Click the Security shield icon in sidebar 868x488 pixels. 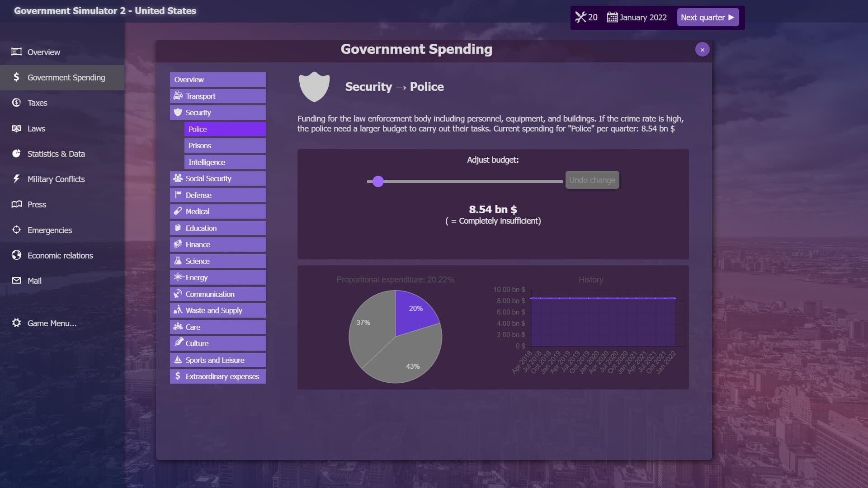(x=178, y=113)
